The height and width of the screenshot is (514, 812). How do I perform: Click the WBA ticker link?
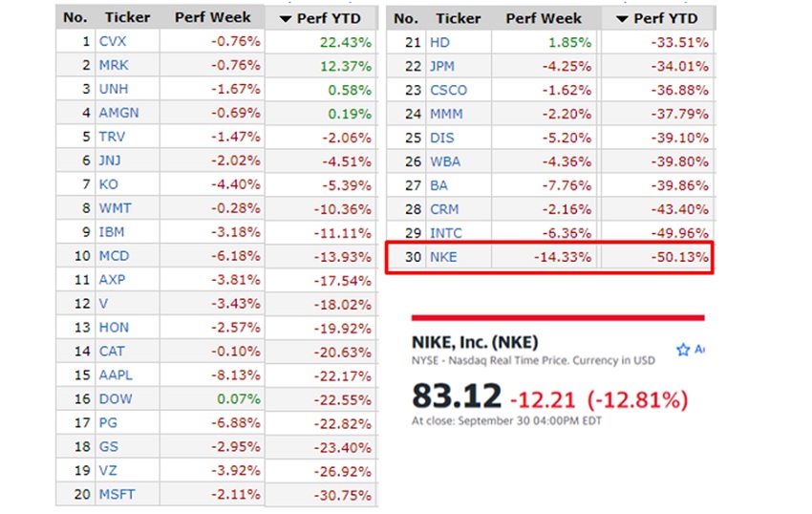445,161
